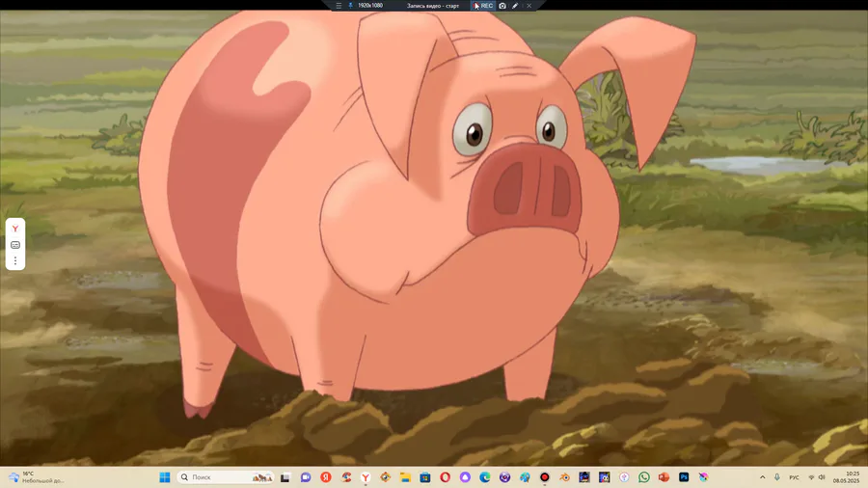Switch the РУС input language

[794, 477]
